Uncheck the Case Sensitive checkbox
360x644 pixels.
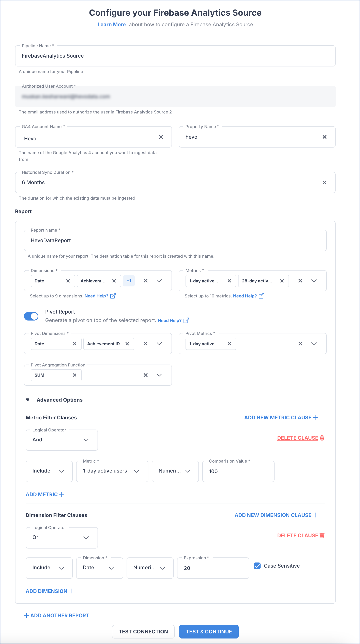click(x=257, y=566)
